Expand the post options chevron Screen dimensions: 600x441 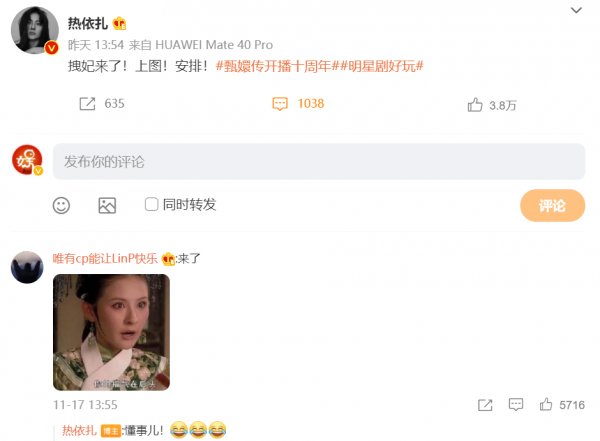(x=576, y=10)
